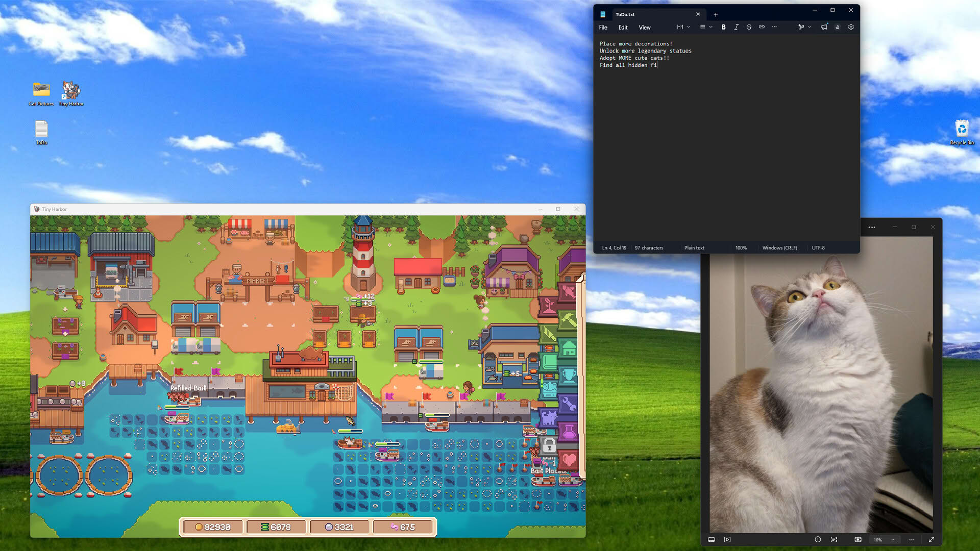This screenshot has height=551, width=980.
Task: Click Windows (CRLF) line ending status
Action: [x=779, y=248]
